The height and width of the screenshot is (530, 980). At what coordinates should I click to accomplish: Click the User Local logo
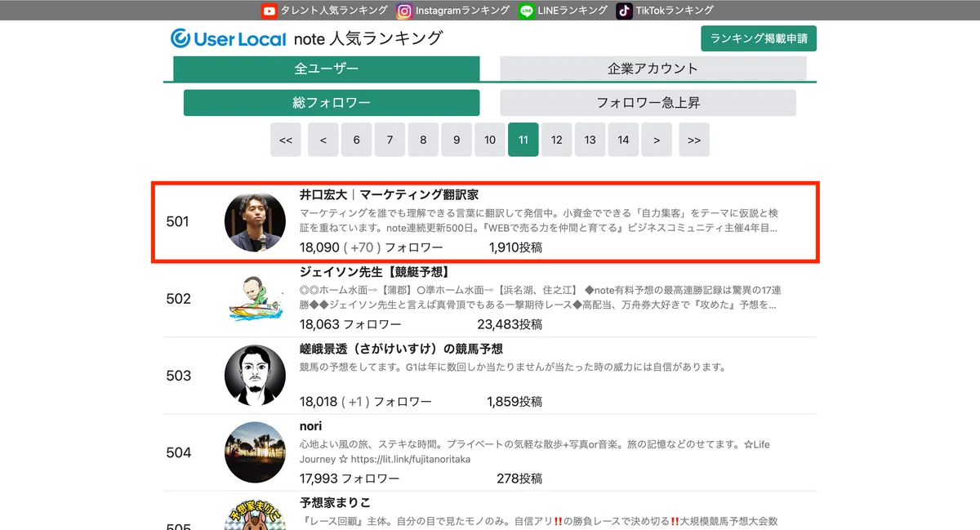(229, 38)
